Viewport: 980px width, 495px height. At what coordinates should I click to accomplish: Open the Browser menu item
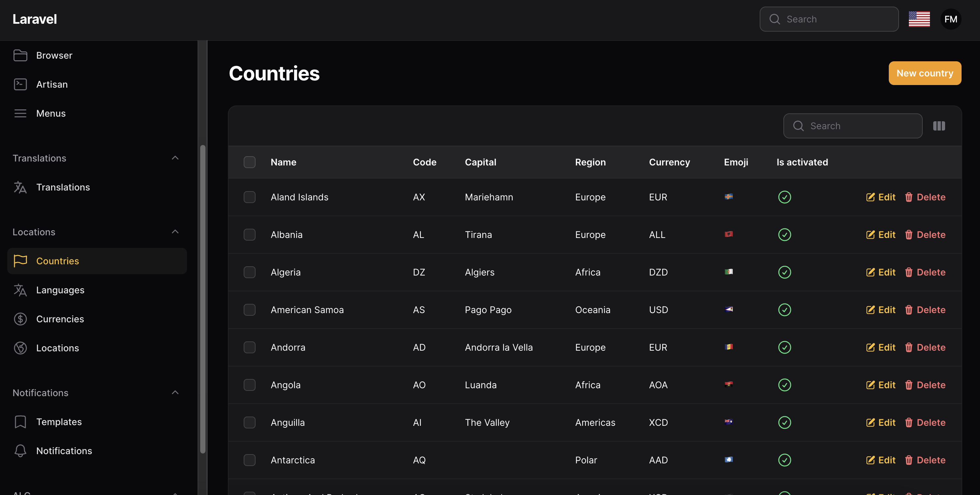click(54, 56)
